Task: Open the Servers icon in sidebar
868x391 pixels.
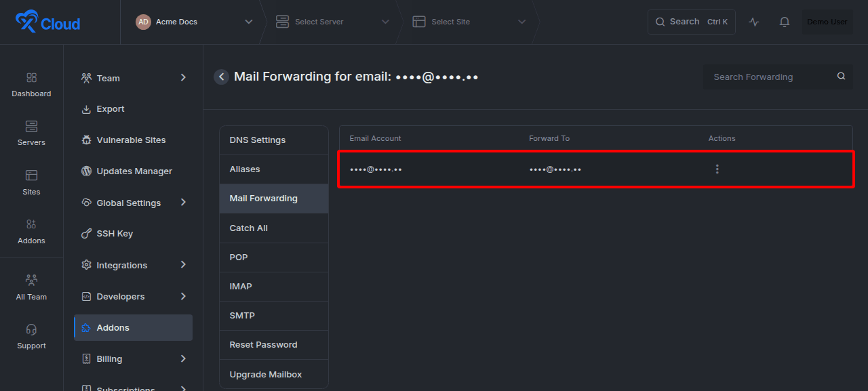Action: [31, 127]
